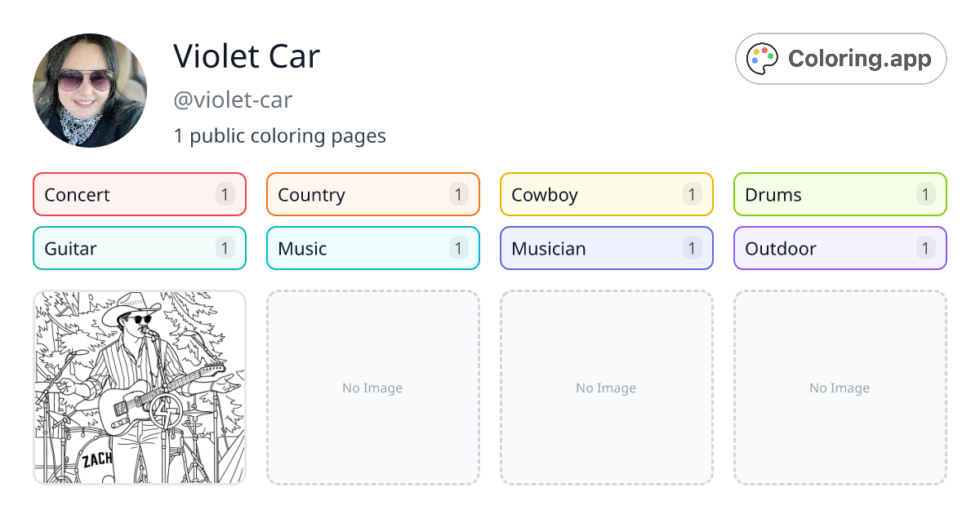Screen dimensions: 980x514
Task: Choose the Cowboy tag
Action: coord(606,194)
